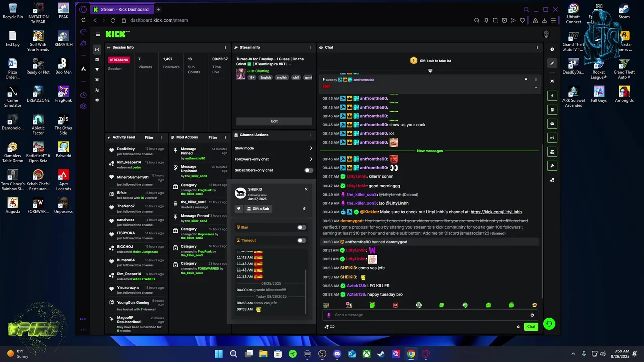Open the kick.com/LittyLinhh link in chat
Screen dimensions: 644x362
[x=496, y=212]
